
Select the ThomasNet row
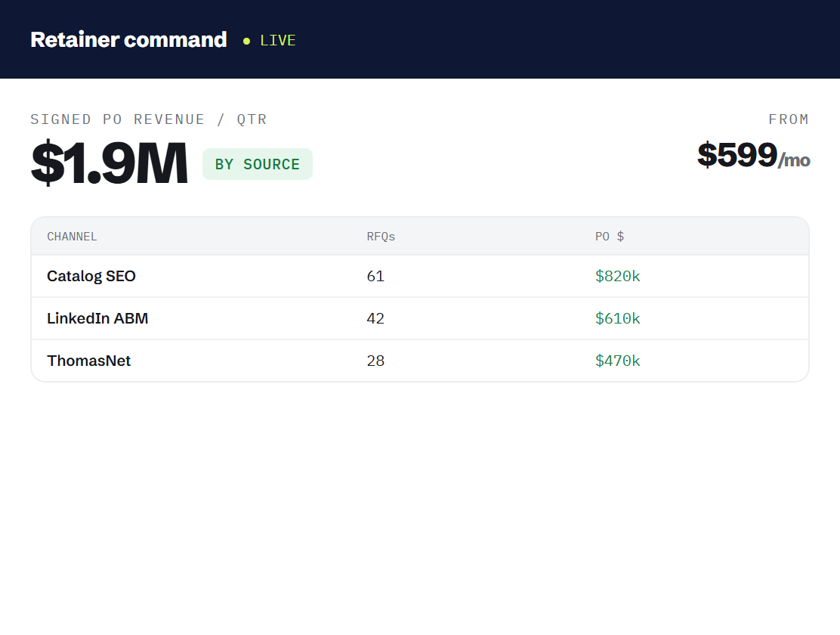[x=420, y=361]
